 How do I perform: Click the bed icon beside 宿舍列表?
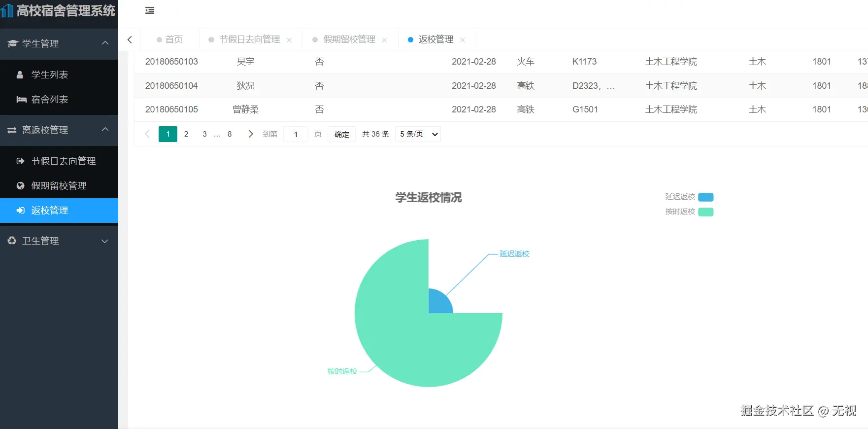pos(22,99)
